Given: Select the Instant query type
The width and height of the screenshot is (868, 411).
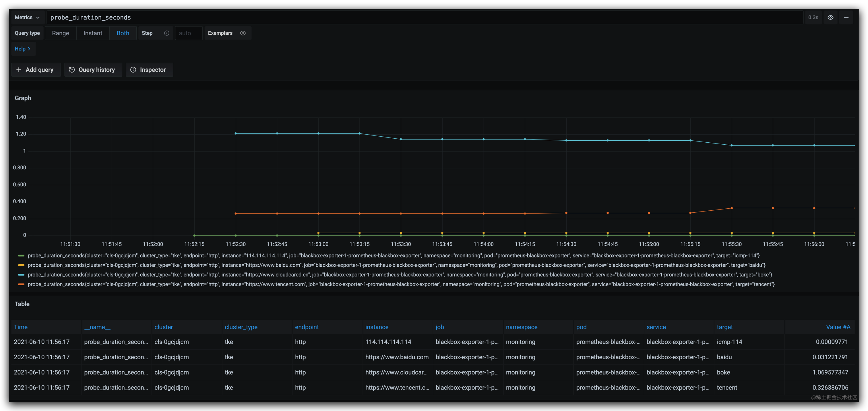Looking at the screenshot, I should (x=93, y=33).
